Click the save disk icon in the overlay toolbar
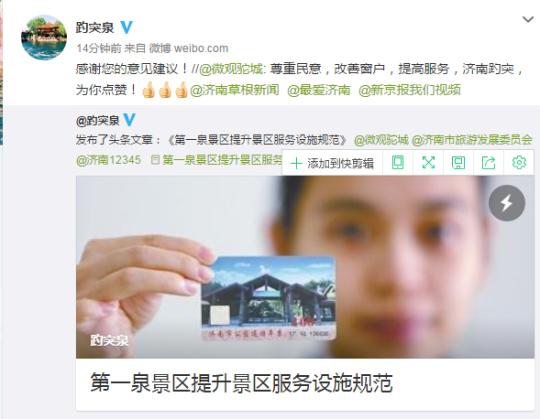 point(458,163)
